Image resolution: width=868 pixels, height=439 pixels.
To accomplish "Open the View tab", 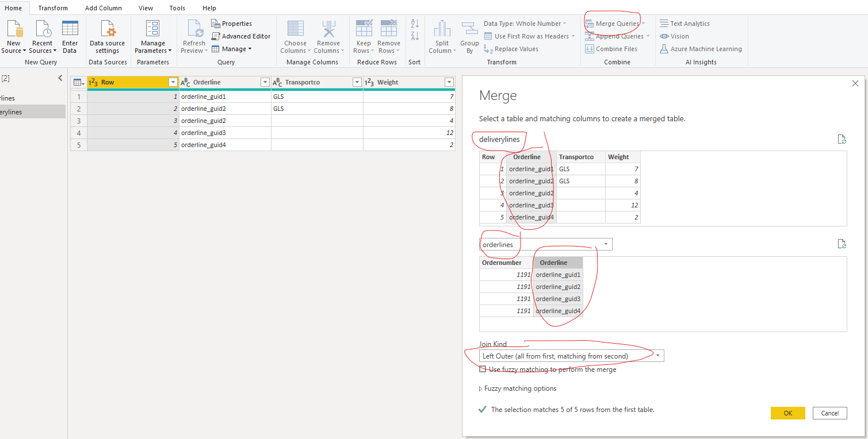I will [146, 8].
